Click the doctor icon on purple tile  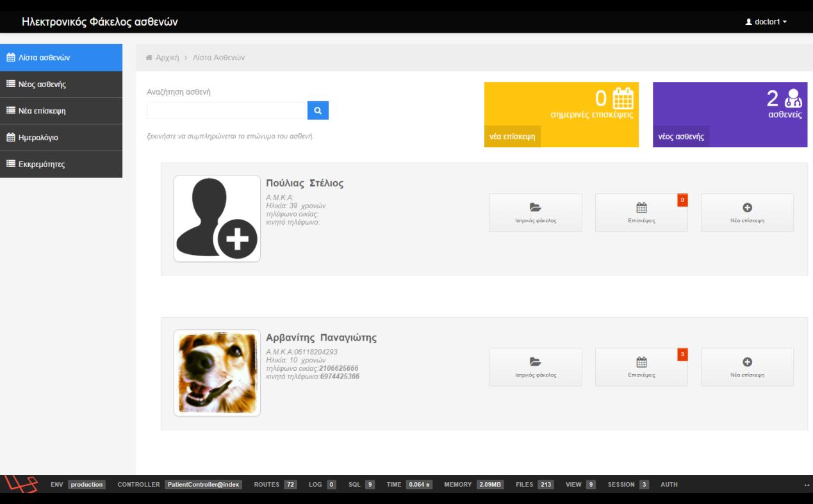792,98
